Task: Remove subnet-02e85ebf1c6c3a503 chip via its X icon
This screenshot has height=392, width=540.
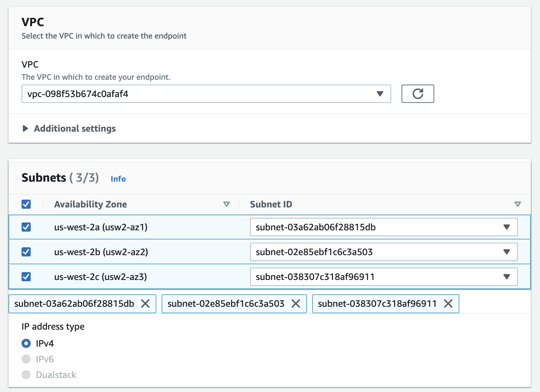Action: 296,303
